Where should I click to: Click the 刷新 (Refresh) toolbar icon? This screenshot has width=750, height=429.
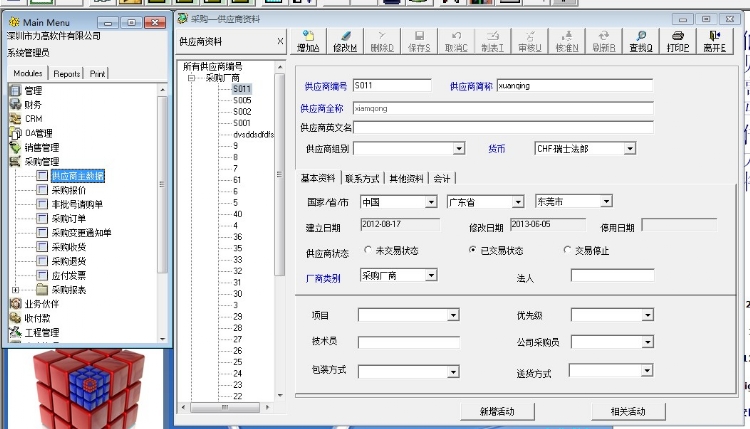pyautogui.click(x=604, y=41)
